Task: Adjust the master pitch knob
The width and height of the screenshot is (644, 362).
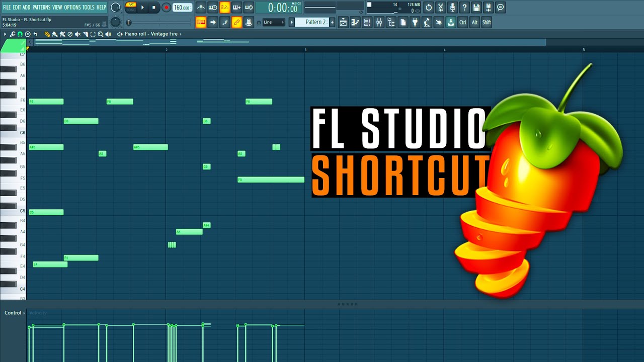Action: coord(115,22)
